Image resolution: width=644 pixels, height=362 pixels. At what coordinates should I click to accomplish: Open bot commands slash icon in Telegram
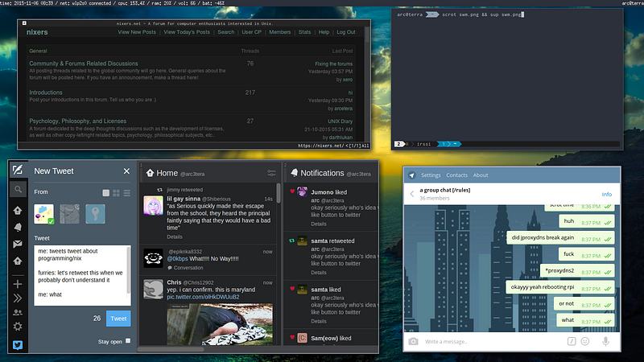(x=572, y=341)
